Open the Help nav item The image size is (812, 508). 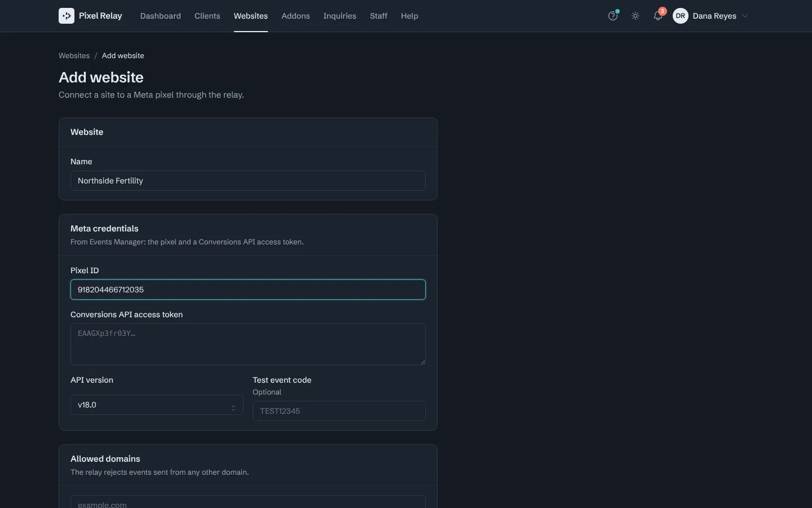point(409,16)
